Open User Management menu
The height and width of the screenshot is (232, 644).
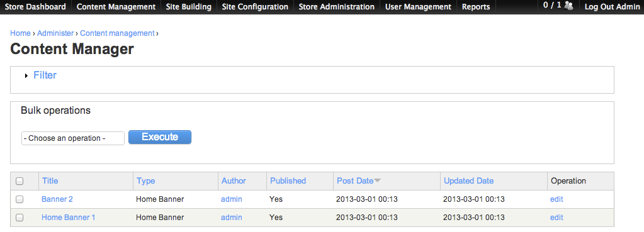click(x=418, y=7)
